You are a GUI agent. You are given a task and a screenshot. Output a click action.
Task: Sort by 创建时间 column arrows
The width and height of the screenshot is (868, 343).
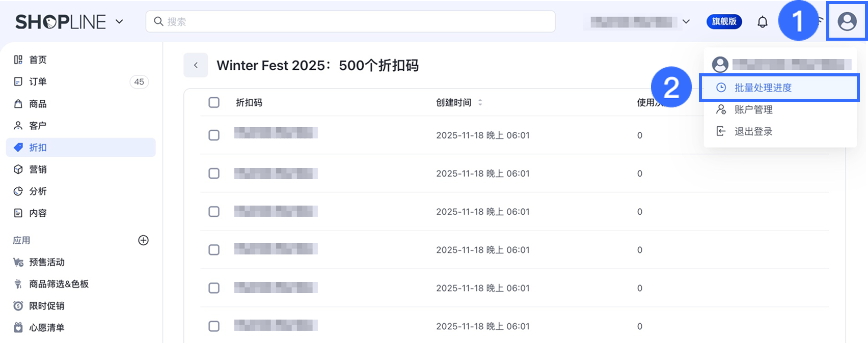(x=480, y=102)
